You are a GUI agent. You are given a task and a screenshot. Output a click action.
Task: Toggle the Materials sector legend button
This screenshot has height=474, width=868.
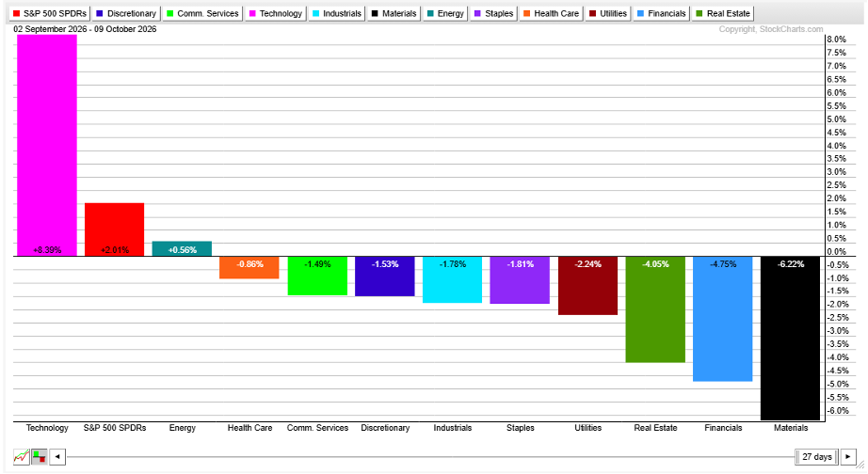[x=394, y=13]
